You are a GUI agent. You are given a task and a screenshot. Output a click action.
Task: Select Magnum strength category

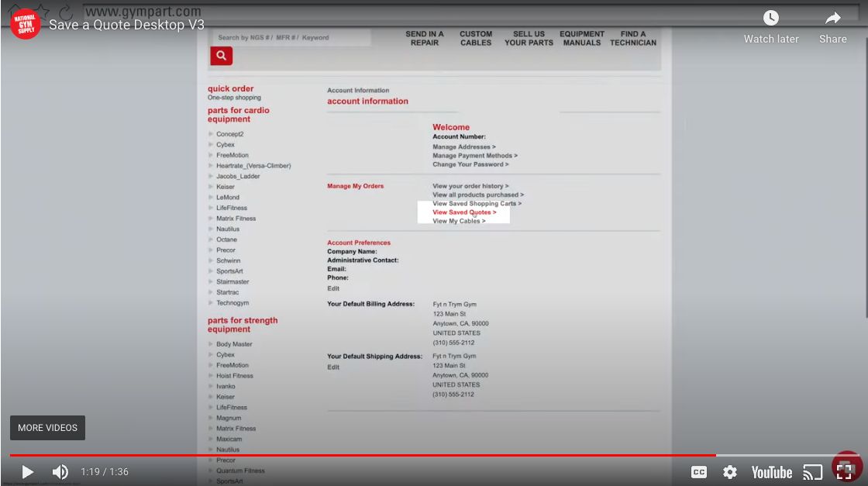point(229,418)
